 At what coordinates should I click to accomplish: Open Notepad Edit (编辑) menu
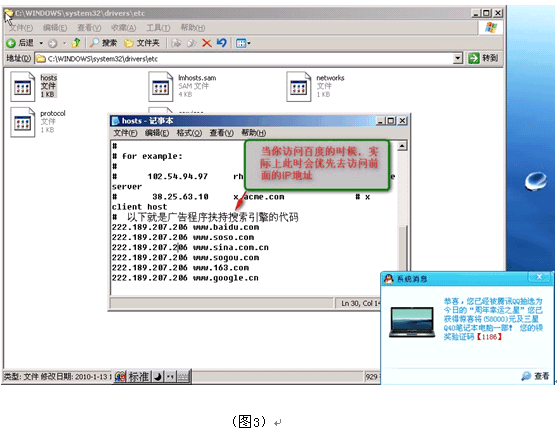pyautogui.click(x=157, y=133)
